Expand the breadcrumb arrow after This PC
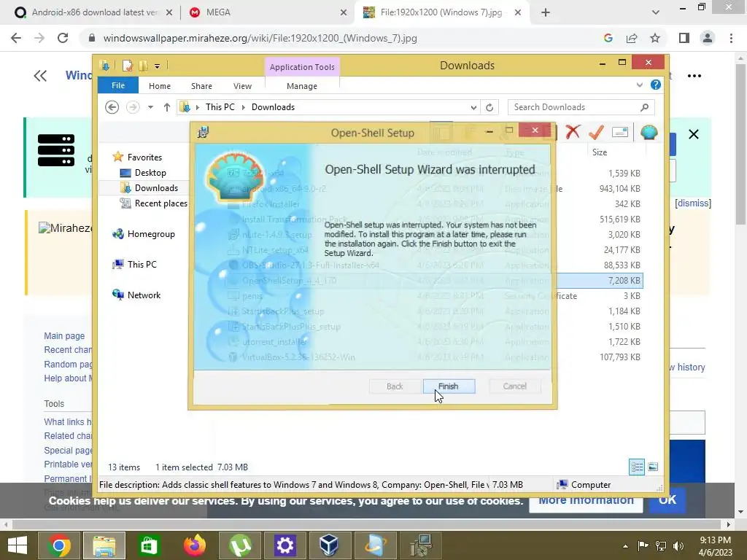747x560 pixels. [x=244, y=107]
